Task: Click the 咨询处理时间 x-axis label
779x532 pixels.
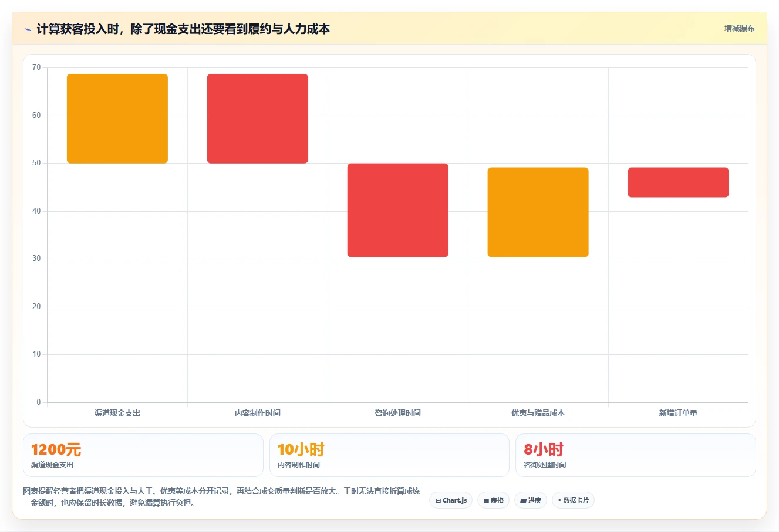Action: [398, 413]
